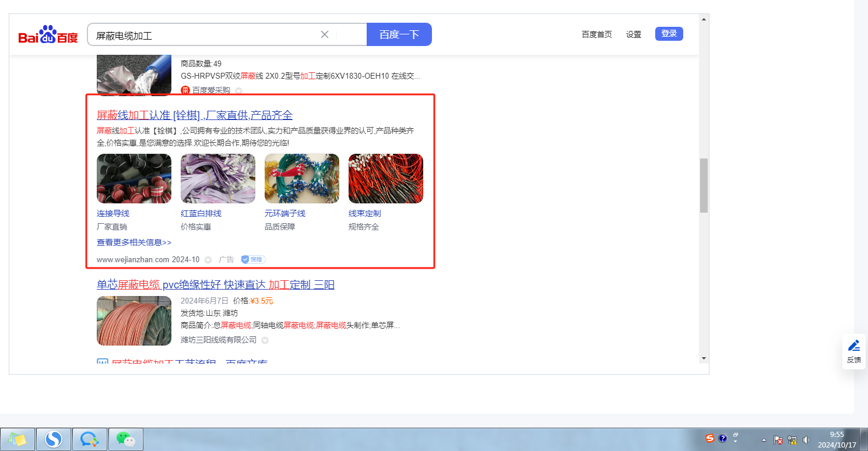Expand the arrow next to 百度爱采购
The image size is (868, 451).
(238, 91)
